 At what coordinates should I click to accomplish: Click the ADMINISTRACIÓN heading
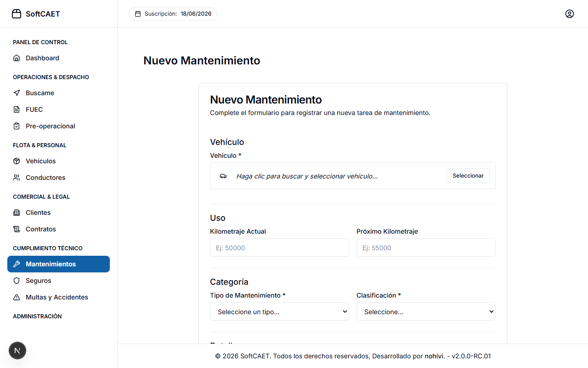coord(37,316)
